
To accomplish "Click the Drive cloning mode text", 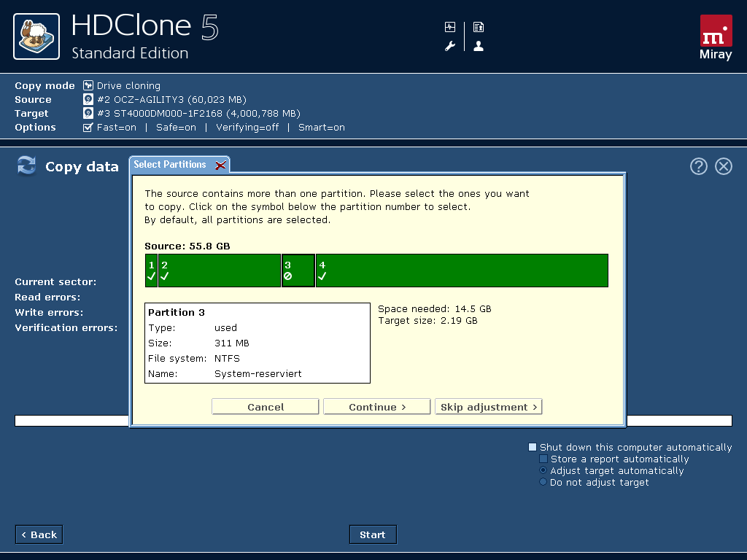I will coord(128,86).
